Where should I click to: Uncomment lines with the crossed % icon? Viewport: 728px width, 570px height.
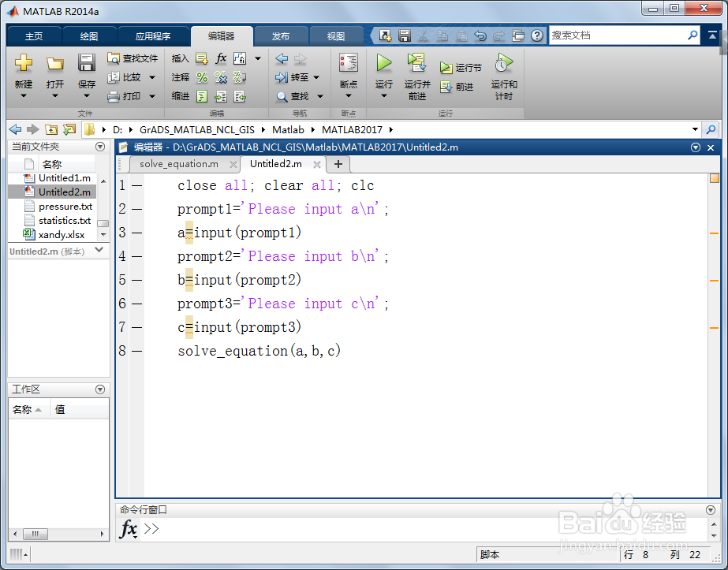pyautogui.click(x=221, y=77)
